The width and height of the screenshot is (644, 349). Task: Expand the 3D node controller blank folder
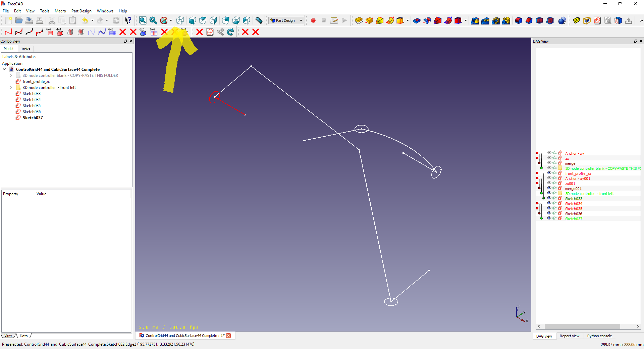tap(11, 76)
